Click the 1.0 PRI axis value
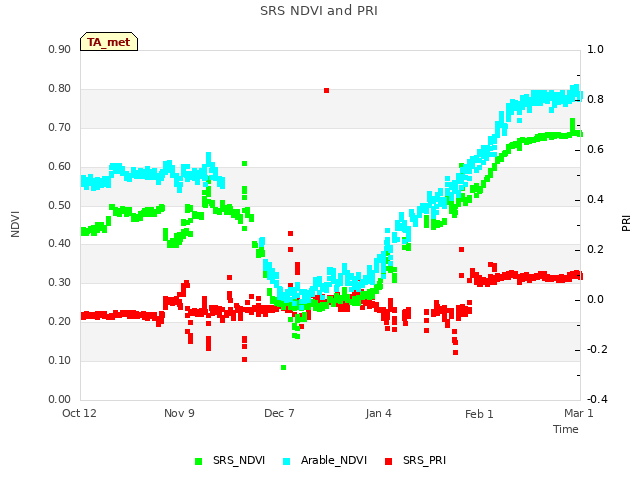The image size is (640, 480). 595,49
